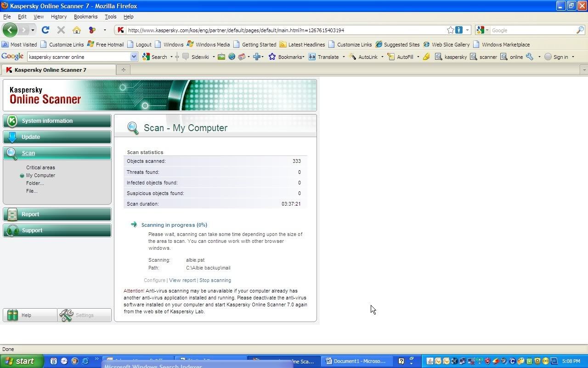Click the Stop scanning link
This screenshot has height=368, width=588.
(215, 280)
